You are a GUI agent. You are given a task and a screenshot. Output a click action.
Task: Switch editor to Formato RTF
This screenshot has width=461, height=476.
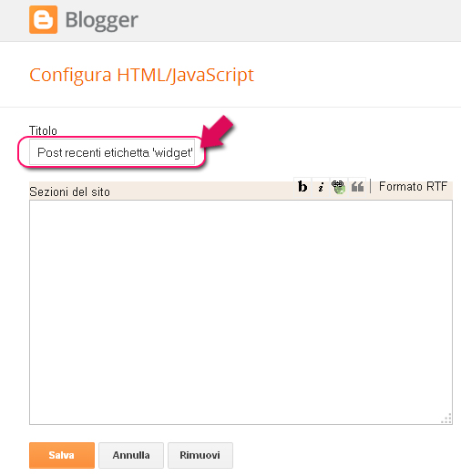click(x=413, y=186)
